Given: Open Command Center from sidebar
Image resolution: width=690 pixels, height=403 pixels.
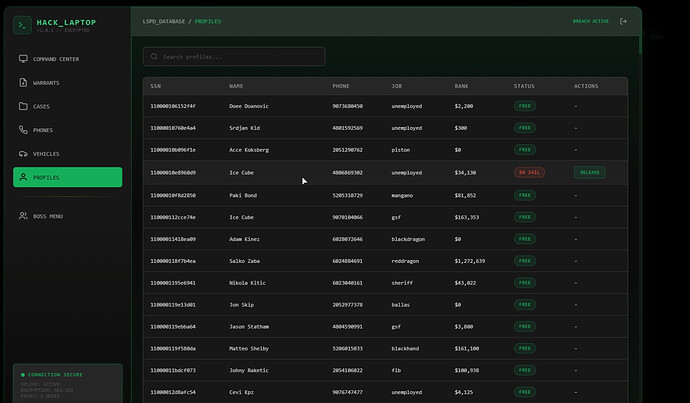Looking at the screenshot, I should coord(67,59).
